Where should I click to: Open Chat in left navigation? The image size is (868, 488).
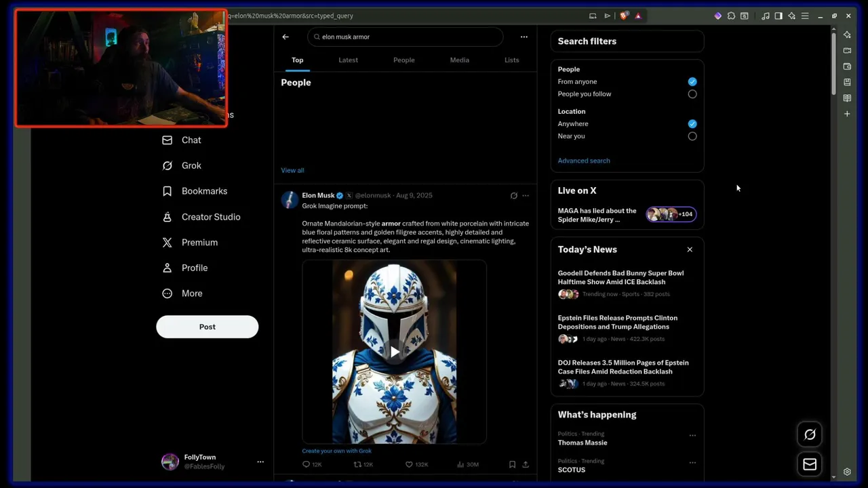pos(182,140)
